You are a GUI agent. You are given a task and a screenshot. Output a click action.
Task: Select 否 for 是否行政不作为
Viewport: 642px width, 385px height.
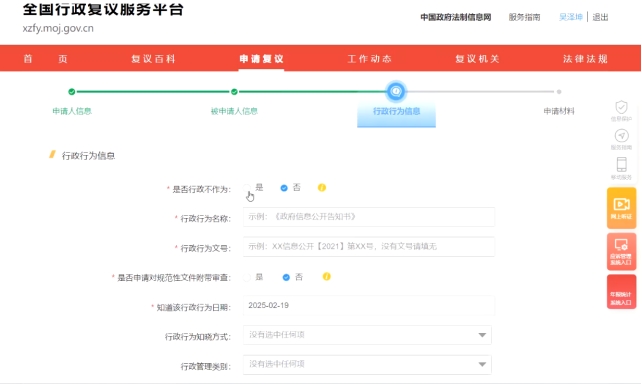point(284,188)
